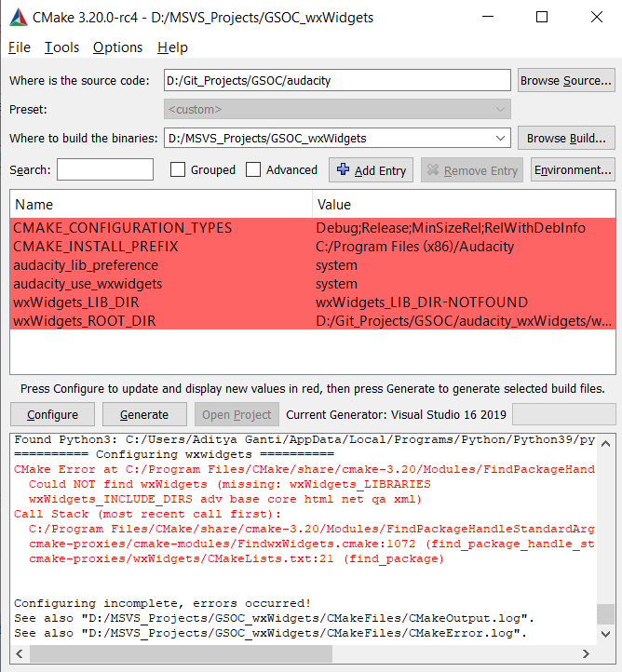Click the 'Found Python3' log line
The height and width of the screenshot is (672, 622).
(304, 439)
